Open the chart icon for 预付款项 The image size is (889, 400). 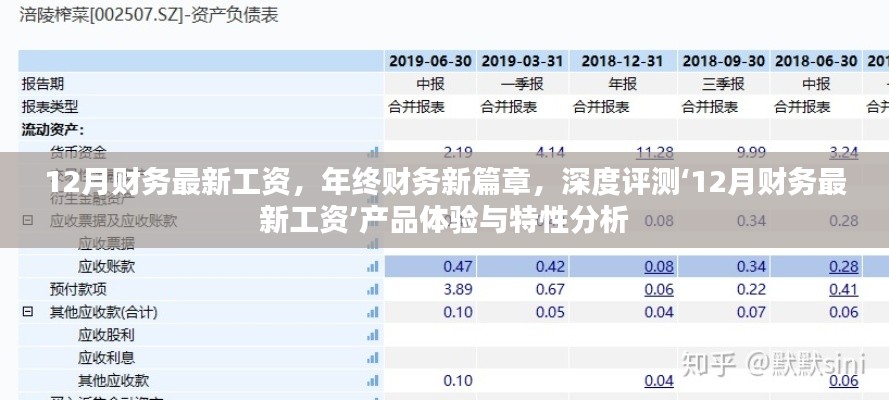click(x=373, y=289)
